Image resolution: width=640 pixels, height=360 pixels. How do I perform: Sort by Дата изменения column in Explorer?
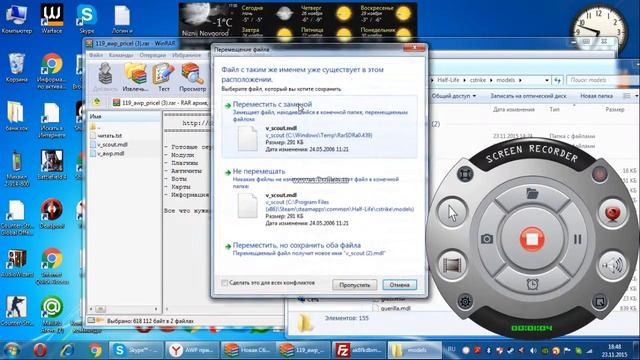point(513,109)
